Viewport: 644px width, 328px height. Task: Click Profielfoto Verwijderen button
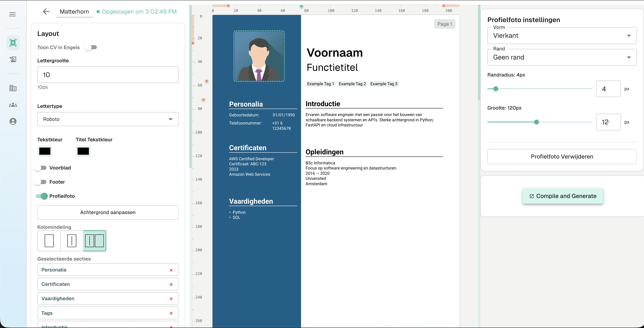coord(562,157)
